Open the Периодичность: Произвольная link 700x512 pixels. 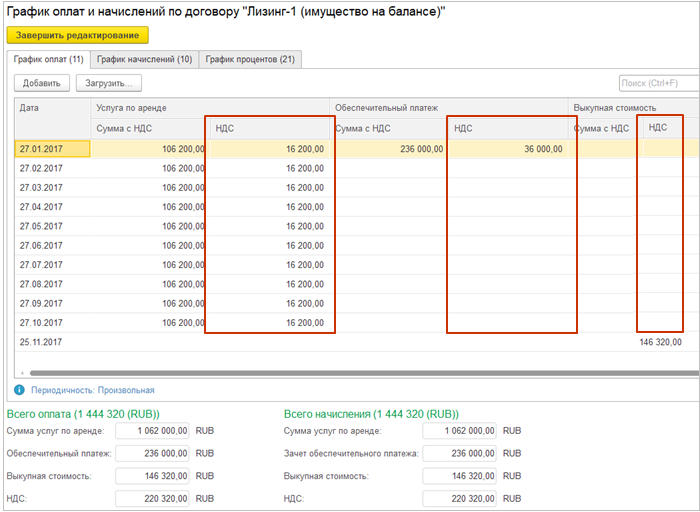92,390
